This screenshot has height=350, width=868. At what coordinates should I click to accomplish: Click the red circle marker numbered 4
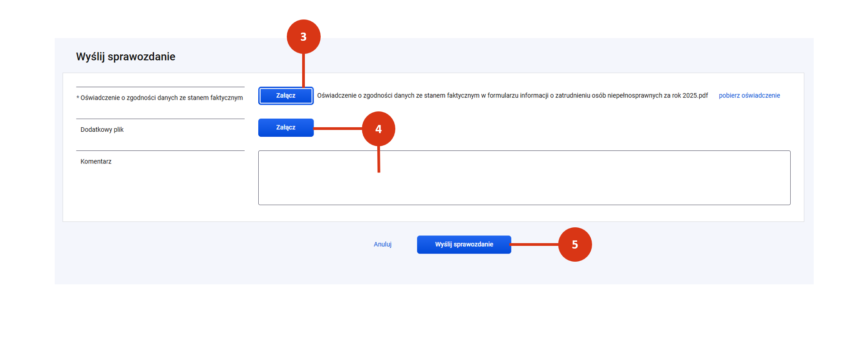379,129
